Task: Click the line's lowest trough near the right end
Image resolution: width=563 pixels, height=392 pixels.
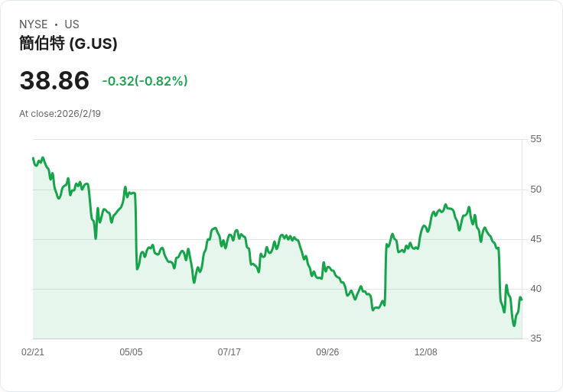Action: (x=514, y=326)
